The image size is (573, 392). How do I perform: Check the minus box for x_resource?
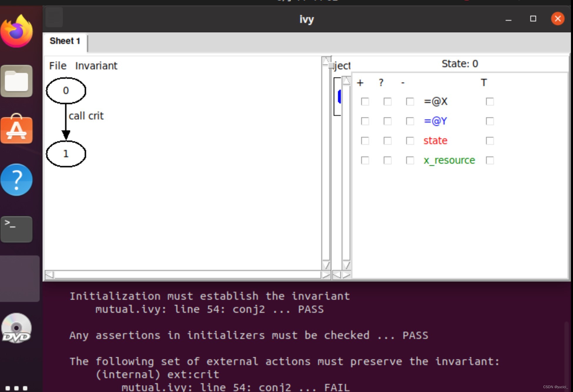point(410,160)
